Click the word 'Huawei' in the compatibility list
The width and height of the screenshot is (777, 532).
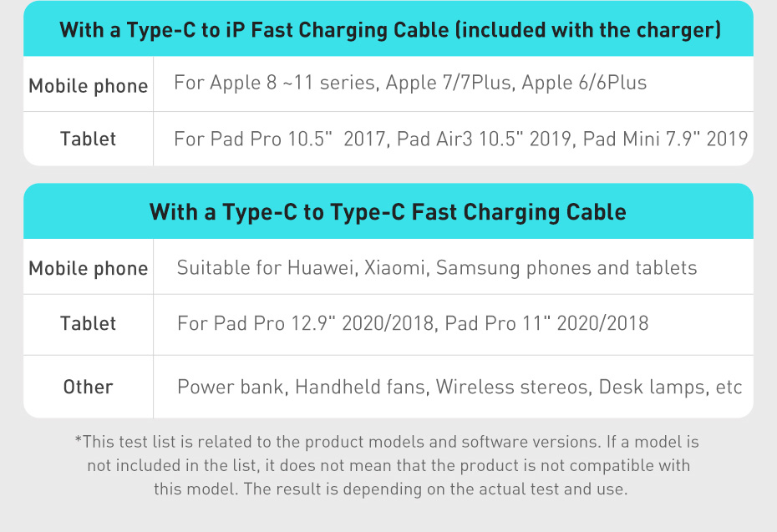point(323,268)
